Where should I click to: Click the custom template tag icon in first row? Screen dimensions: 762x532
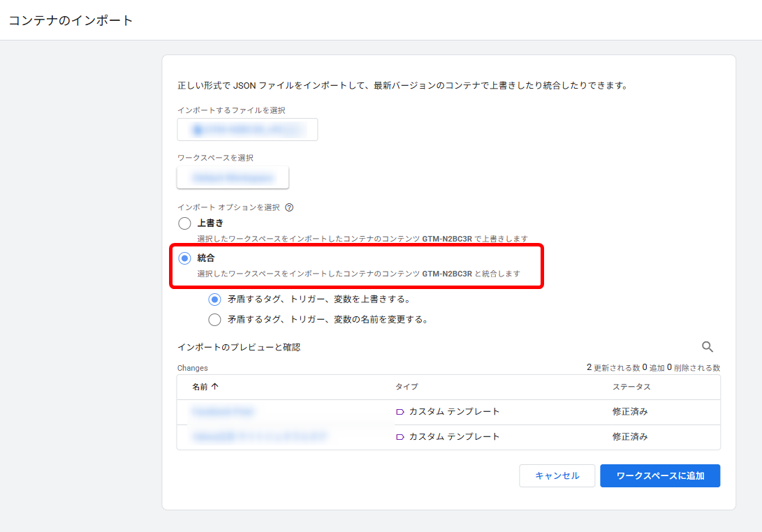point(400,411)
